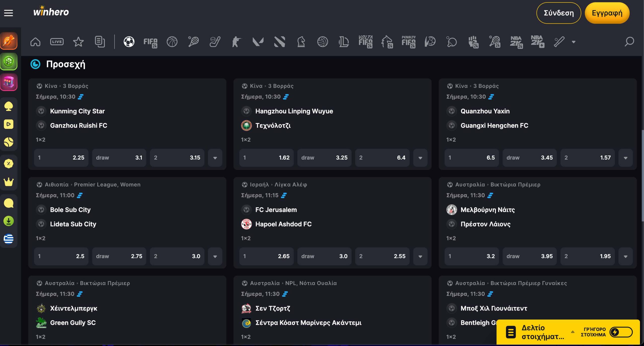Open the search magnifier icon

[x=629, y=42]
